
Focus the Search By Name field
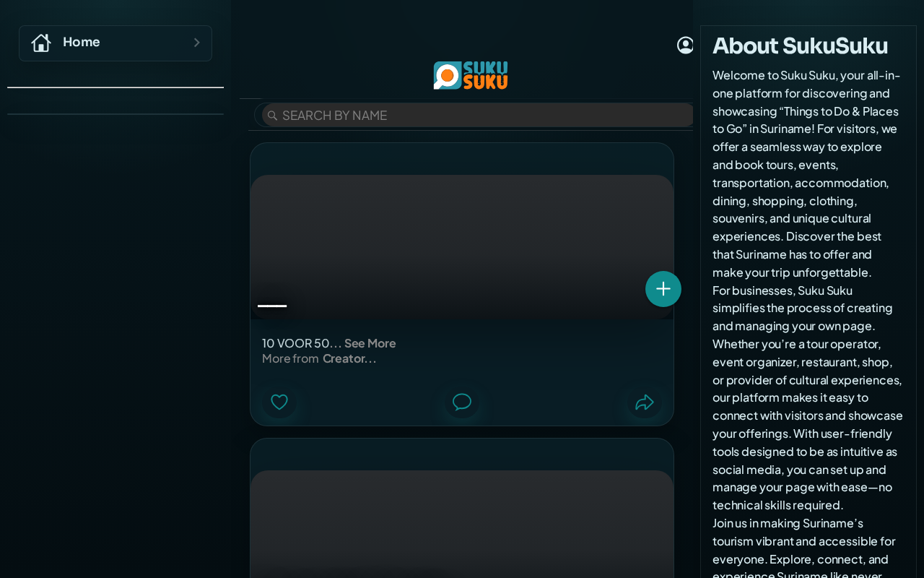point(477,115)
